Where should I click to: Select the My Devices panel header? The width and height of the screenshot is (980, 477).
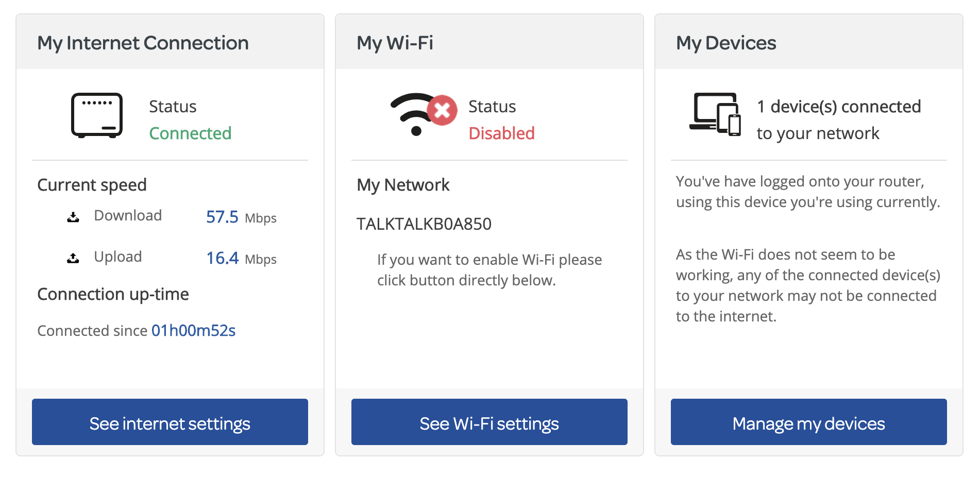(x=726, y=43)
